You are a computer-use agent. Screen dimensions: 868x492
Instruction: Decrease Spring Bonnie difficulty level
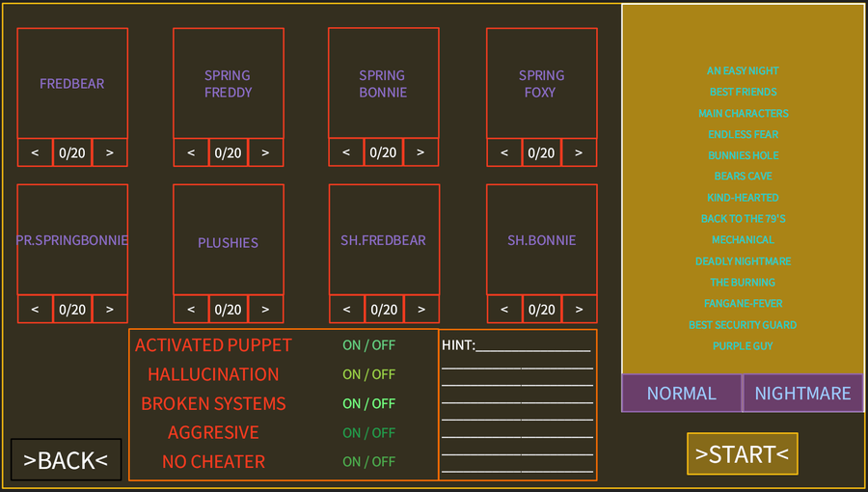tap(346, 151)
